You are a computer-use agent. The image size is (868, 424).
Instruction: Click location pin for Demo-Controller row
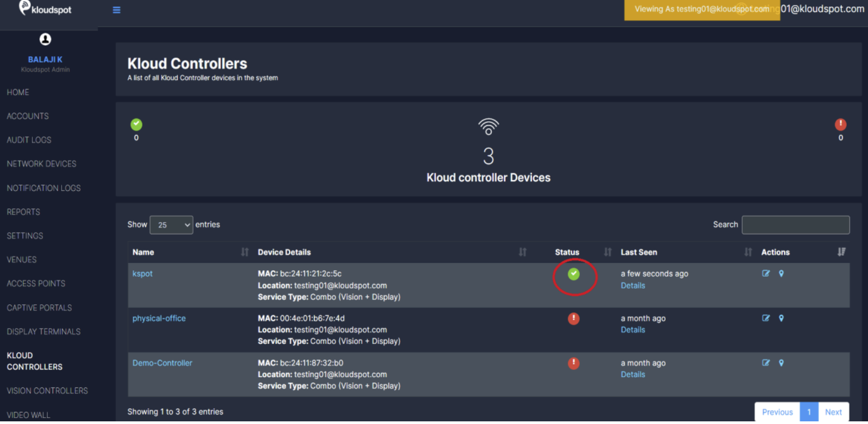pos(781,363)
